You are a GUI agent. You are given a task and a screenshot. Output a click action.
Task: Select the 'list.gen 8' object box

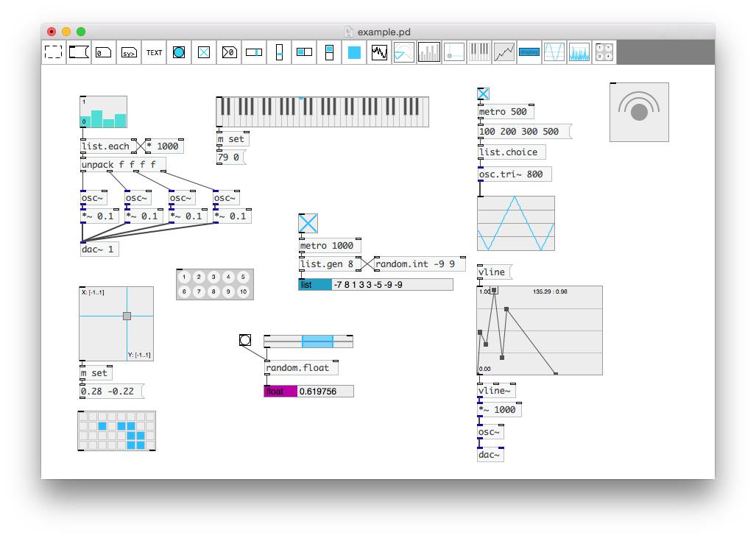tap(330, 263)
